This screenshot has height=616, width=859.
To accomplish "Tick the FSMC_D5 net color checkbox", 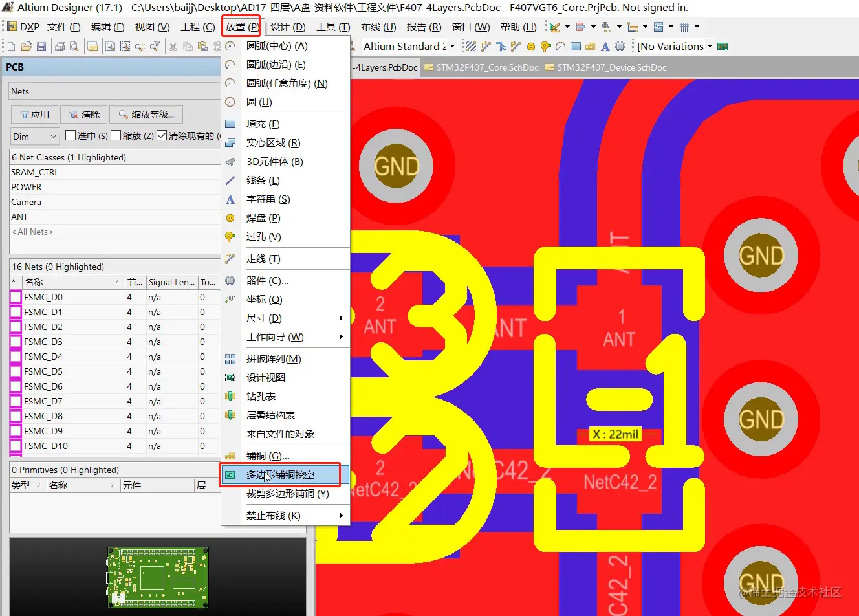I will click(16, 371).
